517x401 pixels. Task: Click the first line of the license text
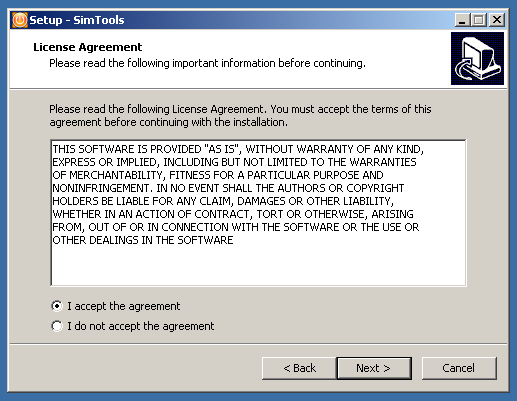(x=238, y=149)
